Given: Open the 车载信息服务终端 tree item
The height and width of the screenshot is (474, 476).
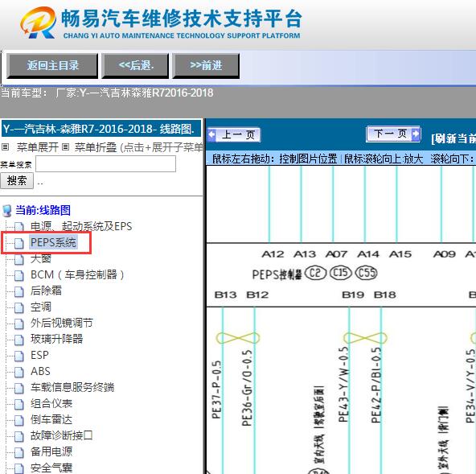Looking at the screenshot, I should [x=72, y=387].
